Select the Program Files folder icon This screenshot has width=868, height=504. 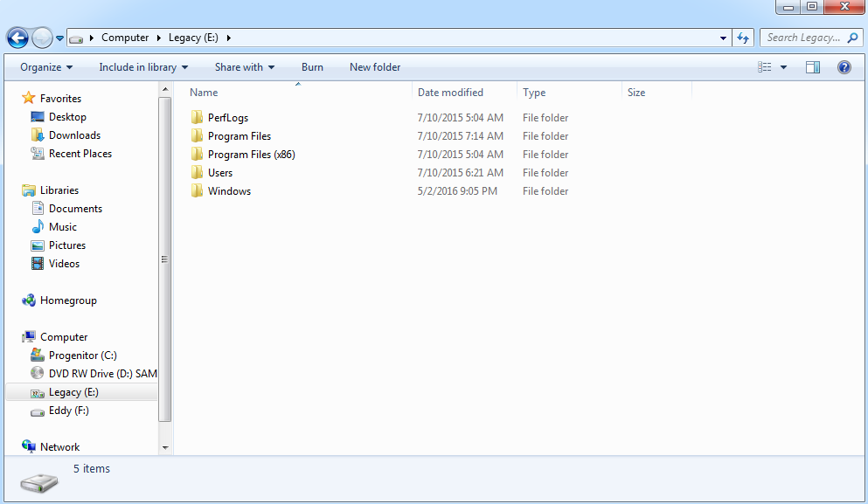tap(197, 135)
